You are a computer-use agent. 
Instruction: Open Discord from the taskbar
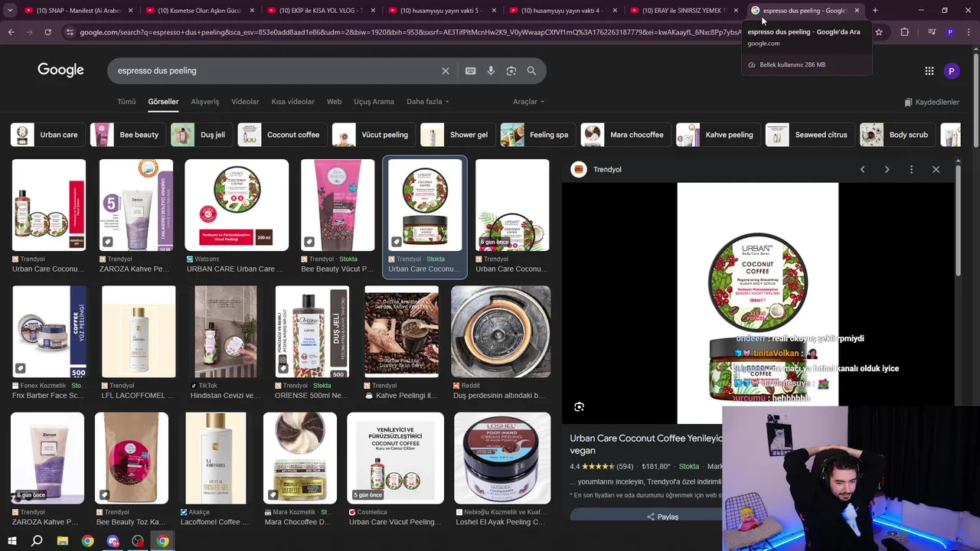pos(113,541)
